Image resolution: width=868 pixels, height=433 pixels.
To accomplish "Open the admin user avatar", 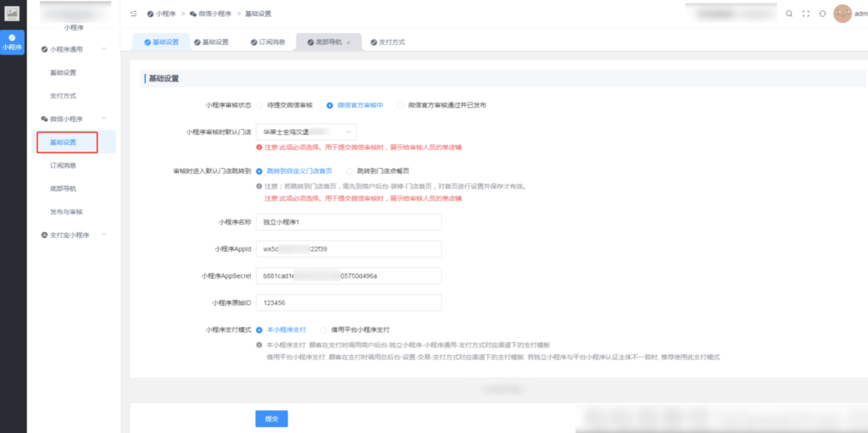I will point(842,14).
